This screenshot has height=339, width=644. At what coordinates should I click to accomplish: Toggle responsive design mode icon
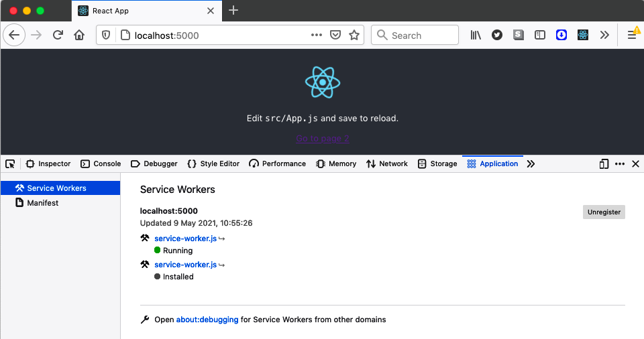[x=604, y=164]
